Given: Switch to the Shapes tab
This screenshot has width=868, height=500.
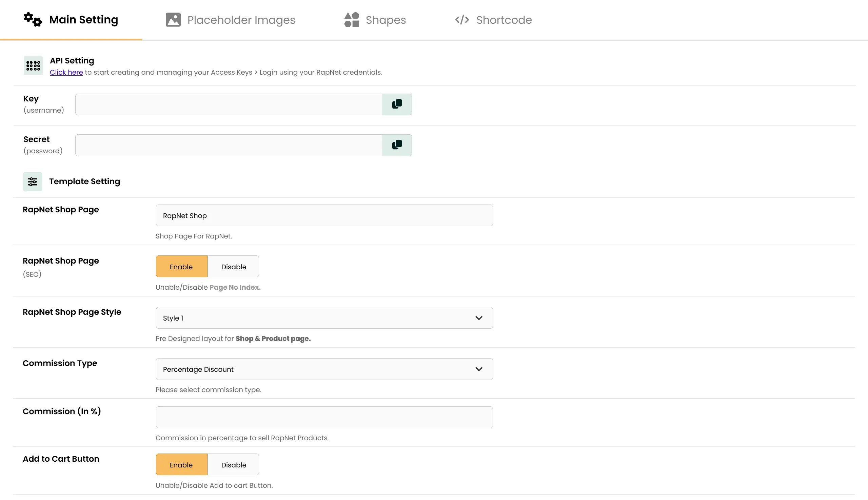Looking at the screenshot, I should 375,20.
